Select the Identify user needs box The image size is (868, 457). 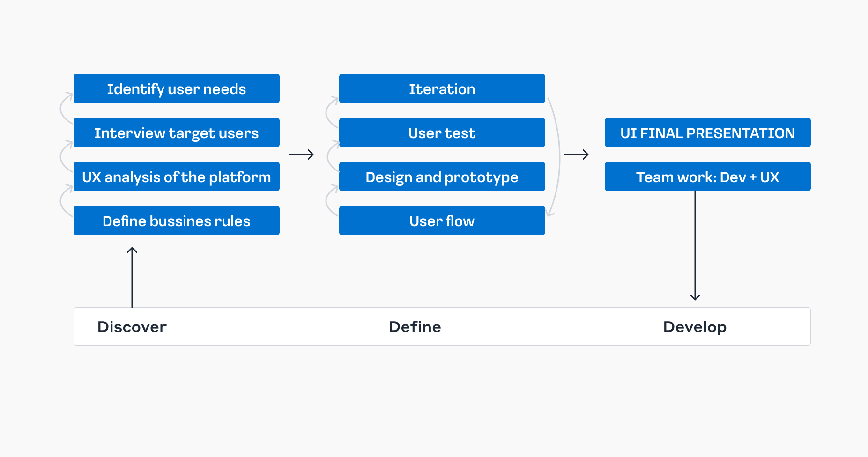coord(176,88)
